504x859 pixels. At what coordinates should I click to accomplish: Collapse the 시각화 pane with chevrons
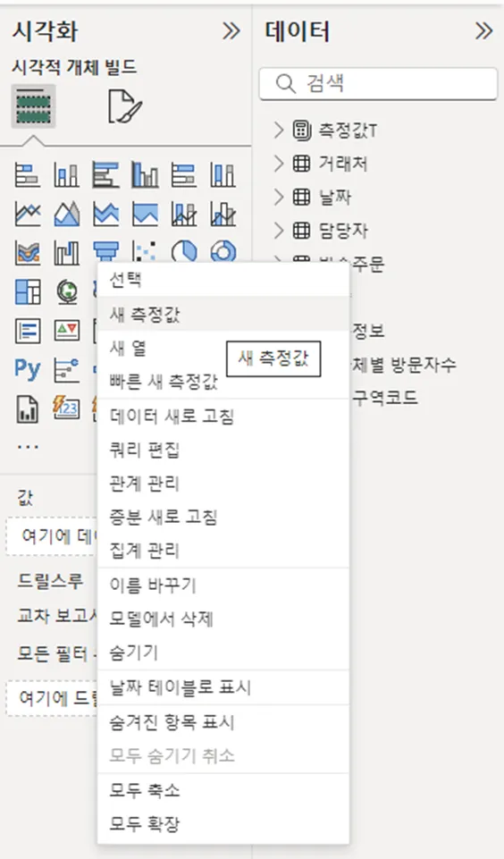point(231,31)
